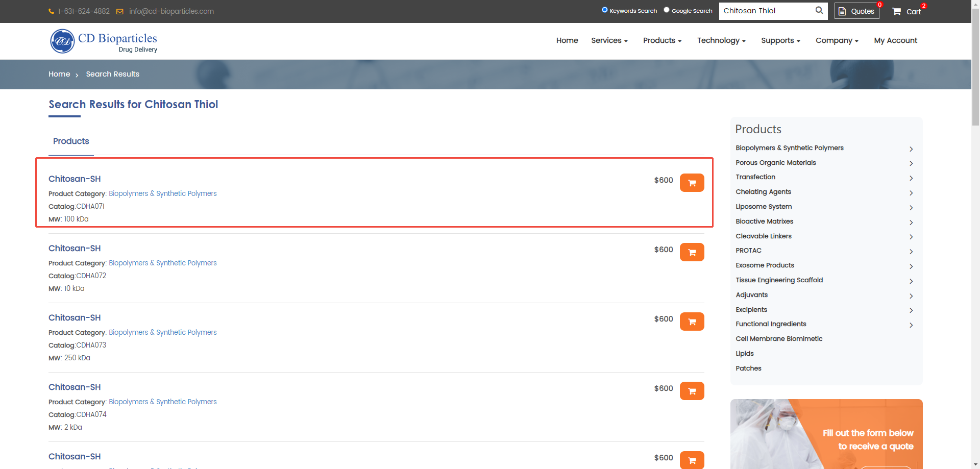Click Home in the breadcrumb
The image size is (980, 469).
(x=59, y=74)
